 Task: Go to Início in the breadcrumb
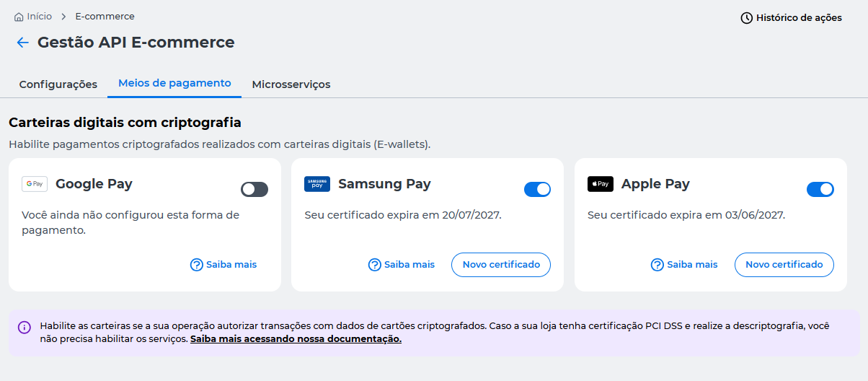[39, 17]
